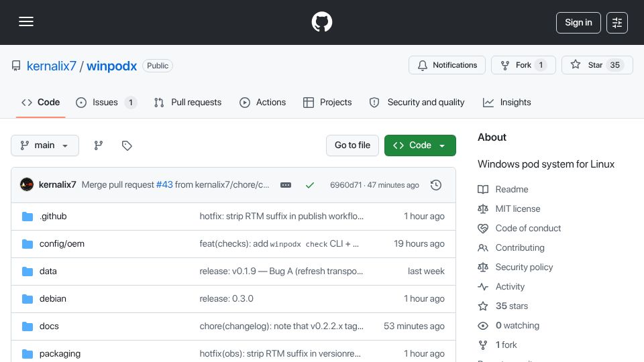Click the Notifications button

point(447,65)
